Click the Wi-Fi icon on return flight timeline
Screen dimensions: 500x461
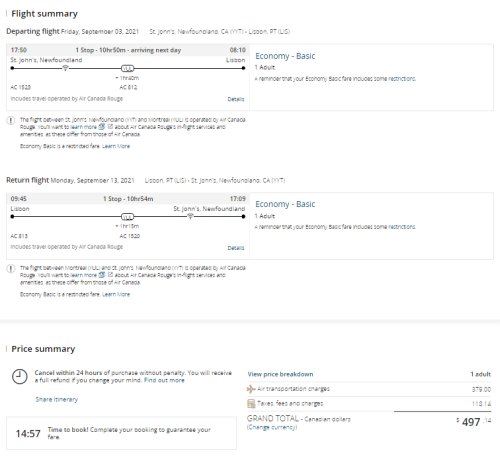pyautogui.click(x=190, y=216)
